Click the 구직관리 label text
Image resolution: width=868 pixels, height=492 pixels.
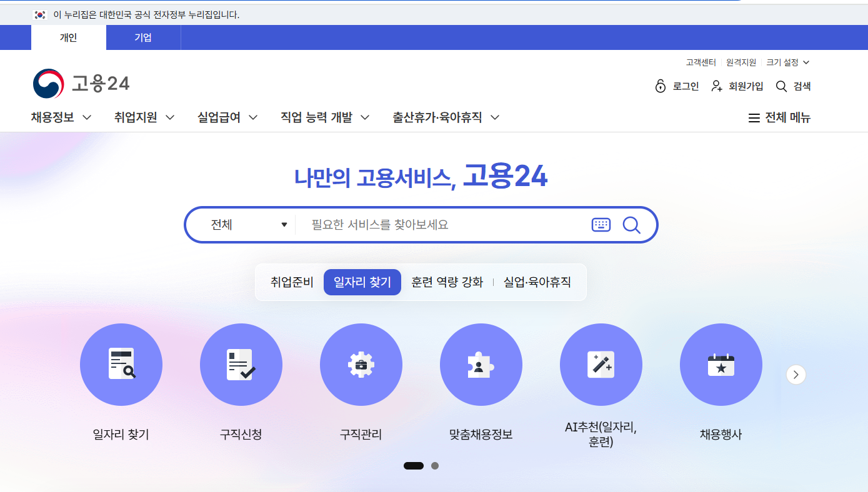click(x=361, y=435)
